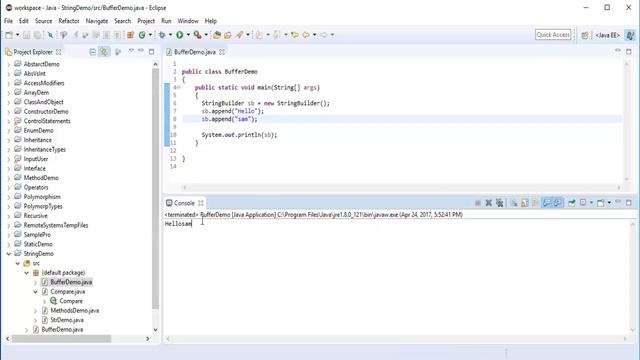The height and width of the screenshot is (360, 640).
Task: Click the Open Task toolbar icon
Action: (x=228, y=35)
